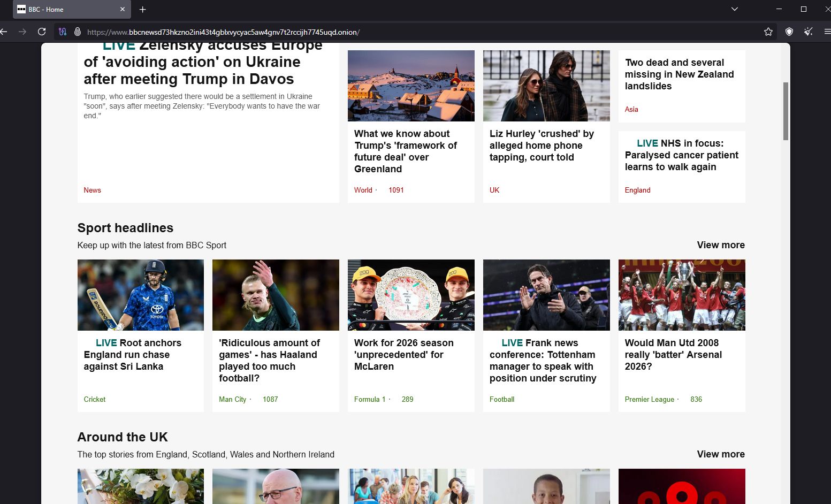Open a new tab with plus button

coord(143,10)
